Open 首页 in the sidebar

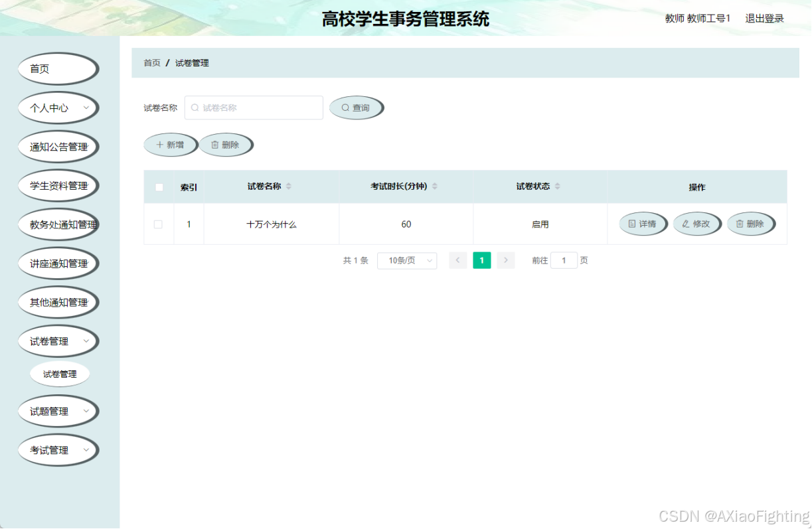tap(58, 69)
